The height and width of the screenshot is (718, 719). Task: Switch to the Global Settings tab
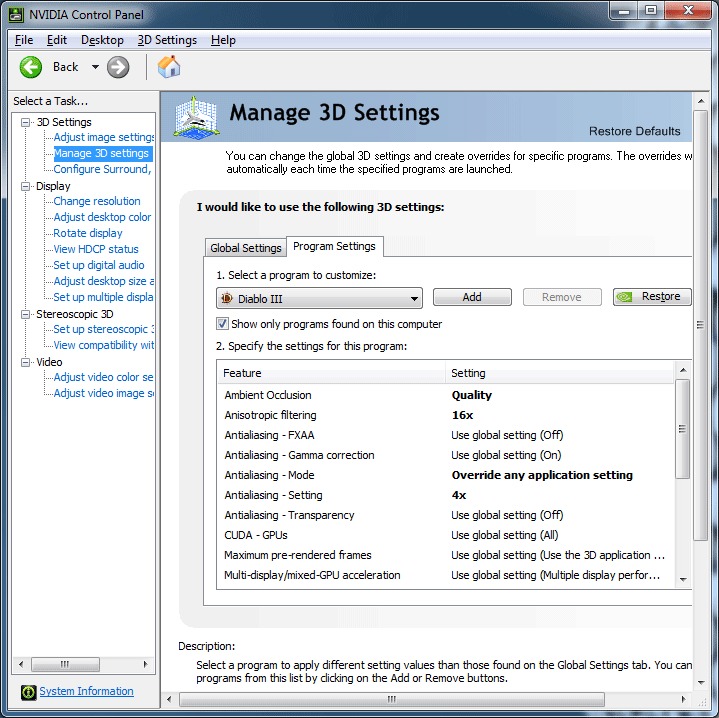[x=246, y=248]
